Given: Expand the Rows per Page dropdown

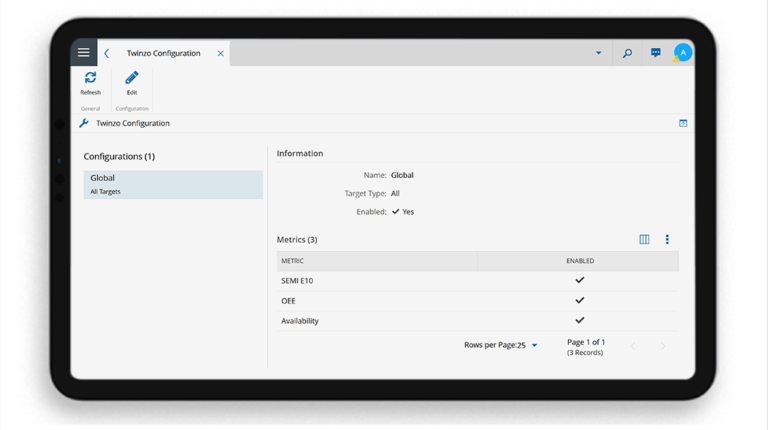Looking at the screenshot, I should [x=534, y=345].
